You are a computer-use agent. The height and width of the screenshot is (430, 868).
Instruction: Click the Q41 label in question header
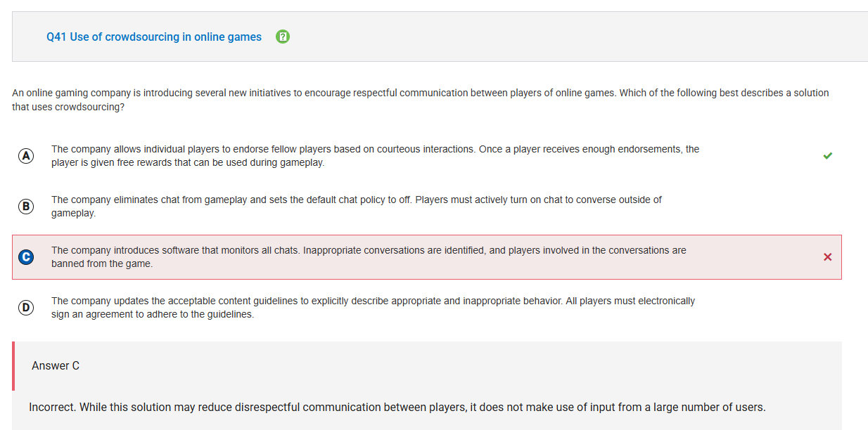click(56, 37)
